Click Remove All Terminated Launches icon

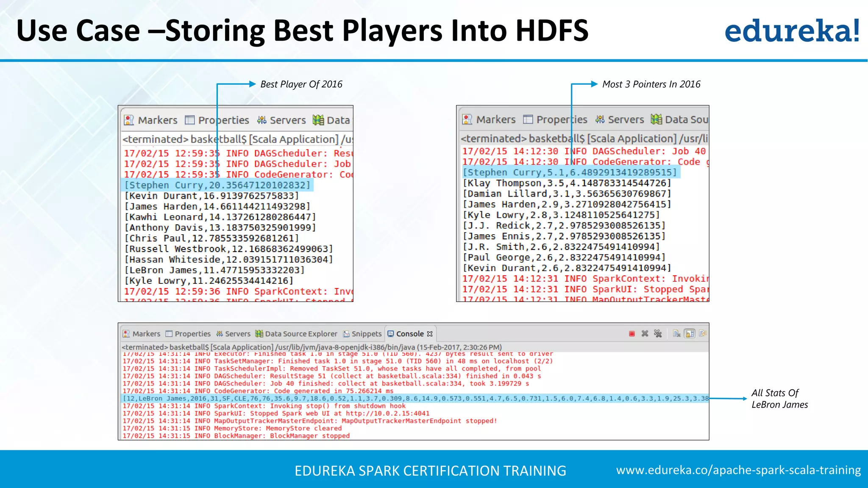point(658,334)
